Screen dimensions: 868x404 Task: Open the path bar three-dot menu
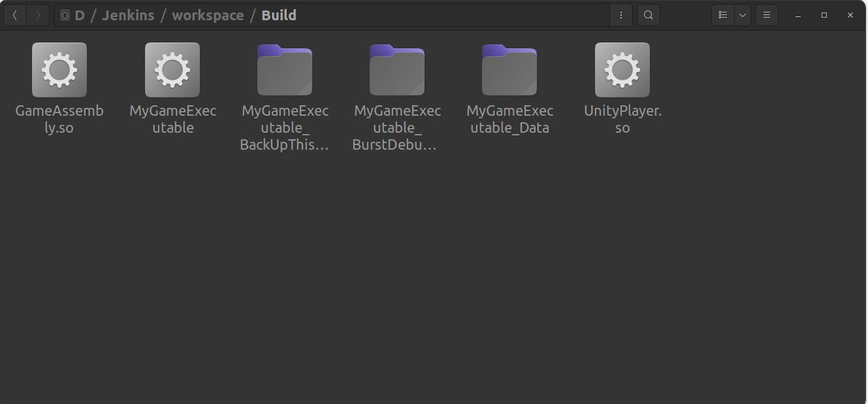(620, 15)
